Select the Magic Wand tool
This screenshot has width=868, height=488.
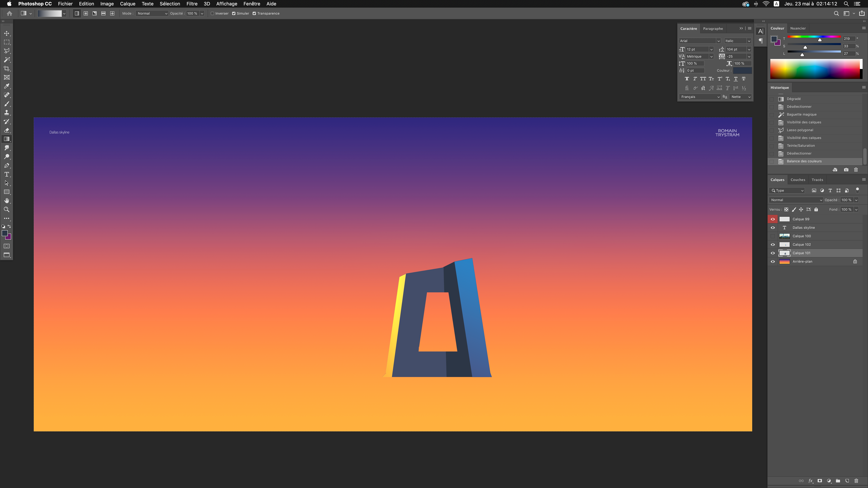tap(7, 60)
